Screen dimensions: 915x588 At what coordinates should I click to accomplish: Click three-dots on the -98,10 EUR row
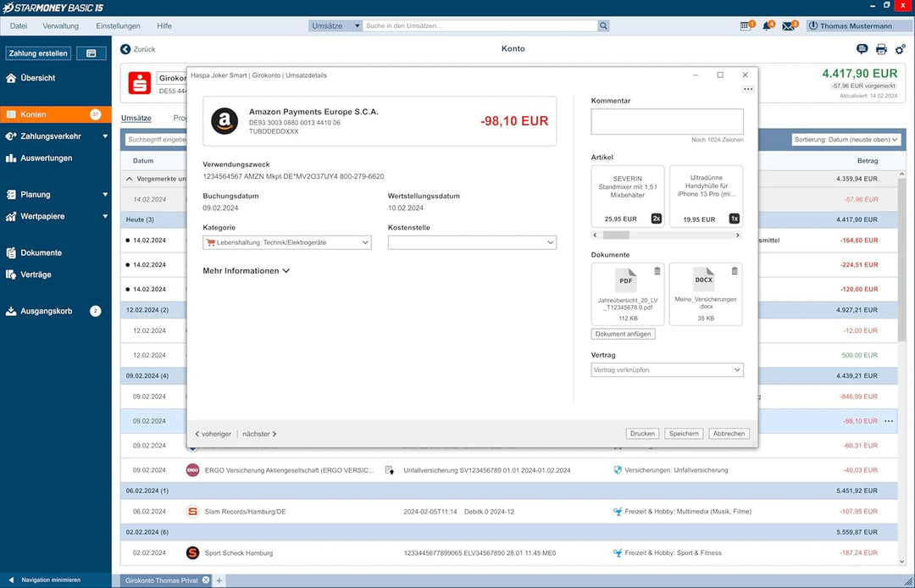click(889, 421)
